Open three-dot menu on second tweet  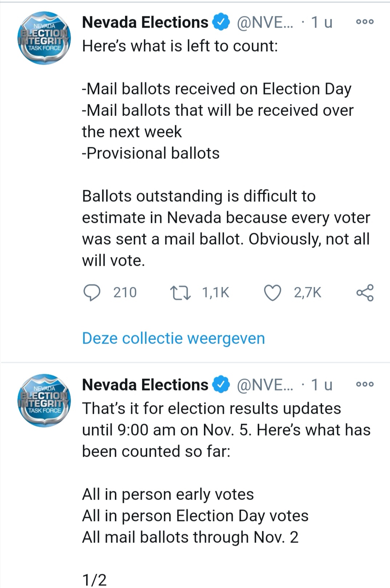click(x=365, y=384)
